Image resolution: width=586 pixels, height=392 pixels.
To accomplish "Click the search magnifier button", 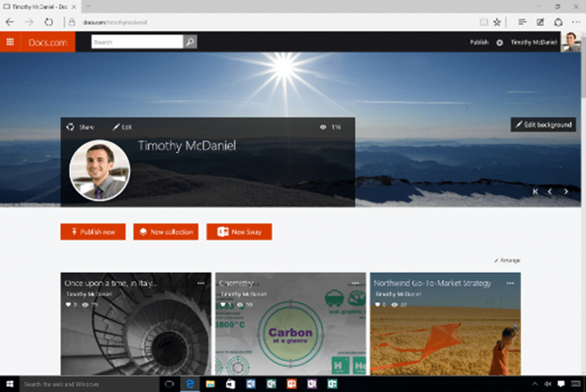I will pyautogui.click(x=191, y=42).
